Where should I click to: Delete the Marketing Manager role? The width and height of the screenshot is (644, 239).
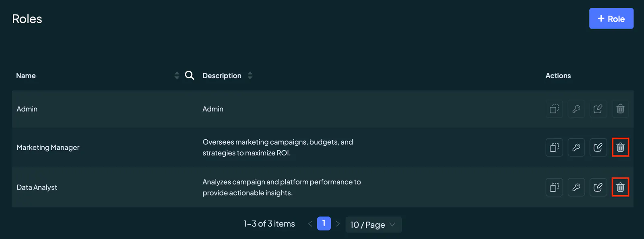(x=620, y=147)
